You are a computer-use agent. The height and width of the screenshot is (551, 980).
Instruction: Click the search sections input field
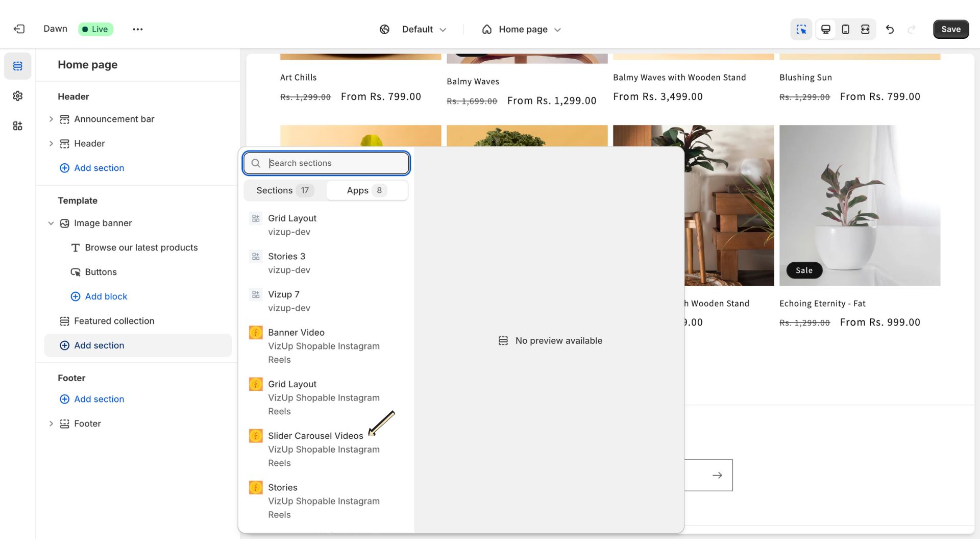326,163
